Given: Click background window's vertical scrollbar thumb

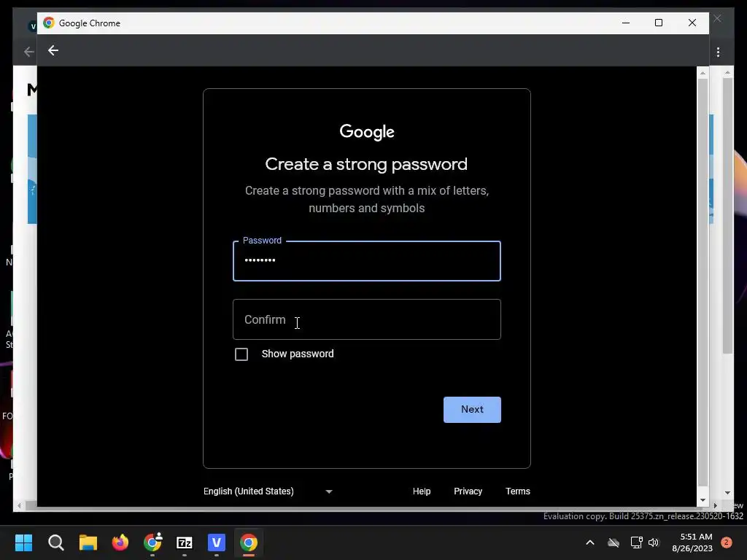Looking at the screenshot, I should pyautogui.click(x=727, y=215).
